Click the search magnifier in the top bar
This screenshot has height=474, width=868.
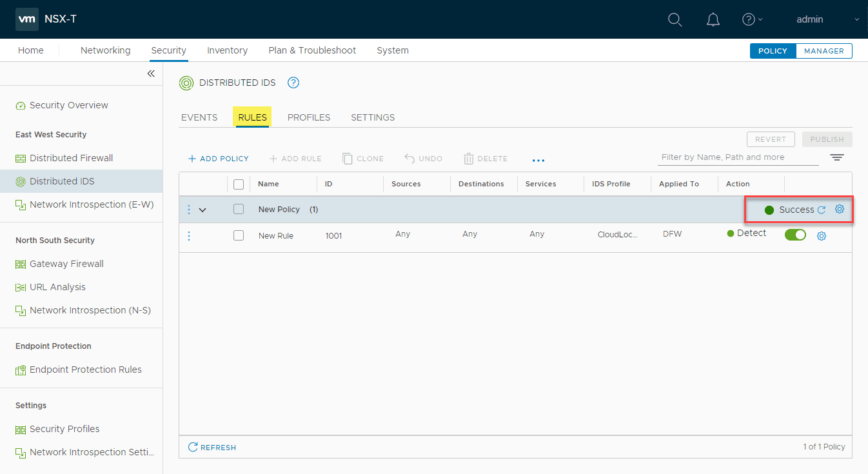pyautogui.click(x=675, y=19)
